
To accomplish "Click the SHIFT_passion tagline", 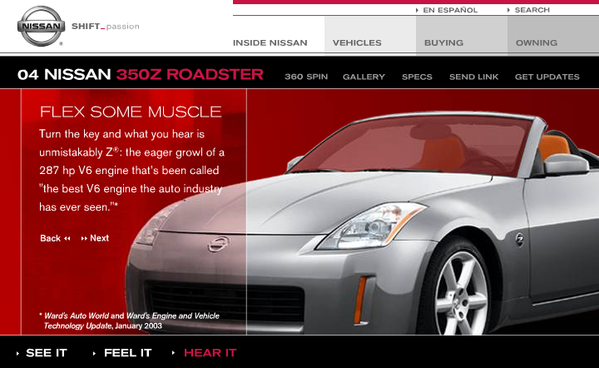I will pos(105,26).
